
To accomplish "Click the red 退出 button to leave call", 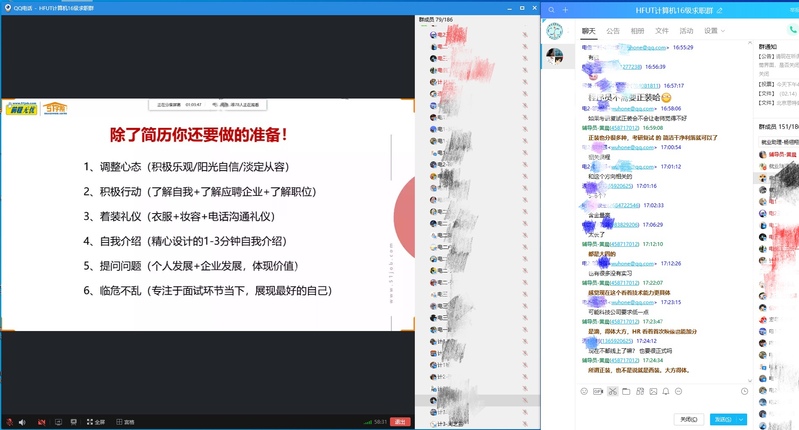I will pos(400,422).
